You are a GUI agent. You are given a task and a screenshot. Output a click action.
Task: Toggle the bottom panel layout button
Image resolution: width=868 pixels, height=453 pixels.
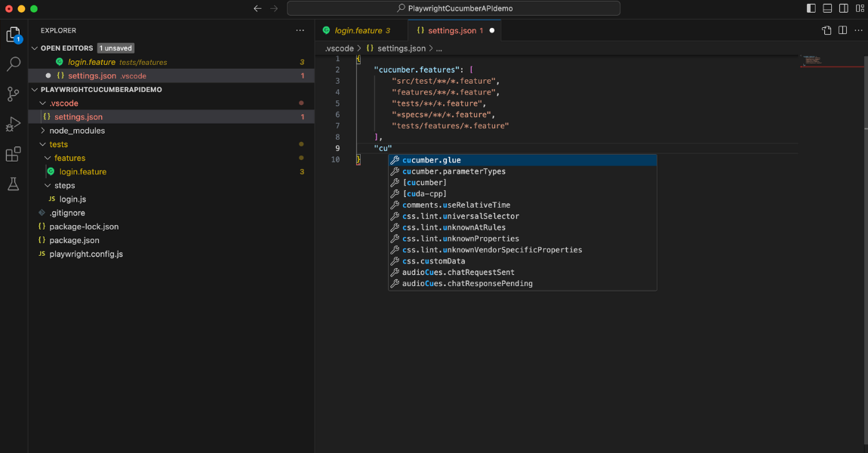(x=827, y=8)
